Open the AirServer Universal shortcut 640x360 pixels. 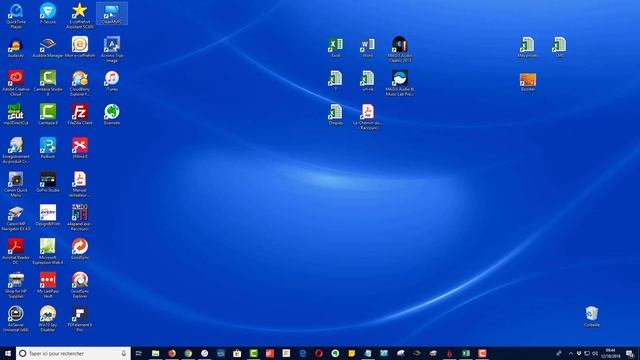point(16,318)
